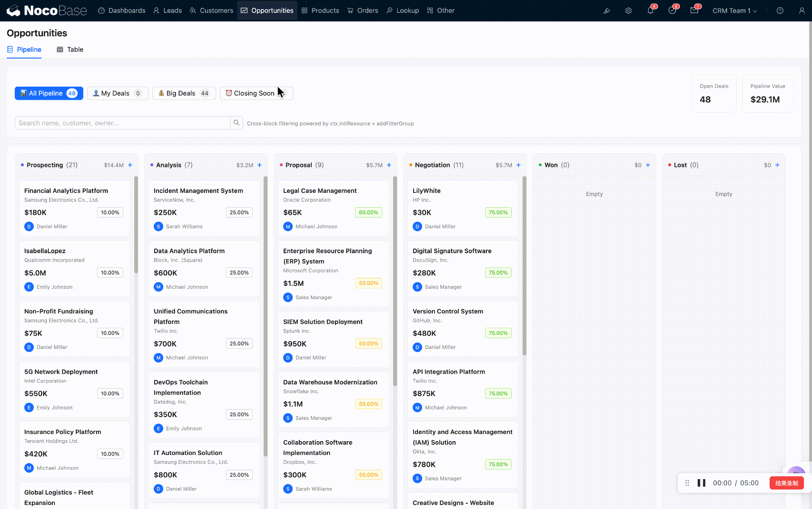Click the red end-recording button
Viewport: 812px width, 509px height.
pos(786,483)
